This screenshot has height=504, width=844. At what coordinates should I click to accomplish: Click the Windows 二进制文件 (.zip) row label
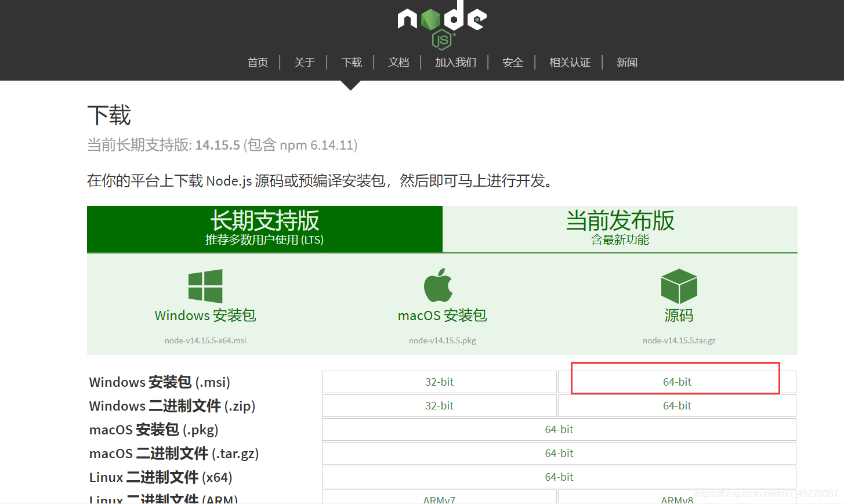[x=172, y=406]
